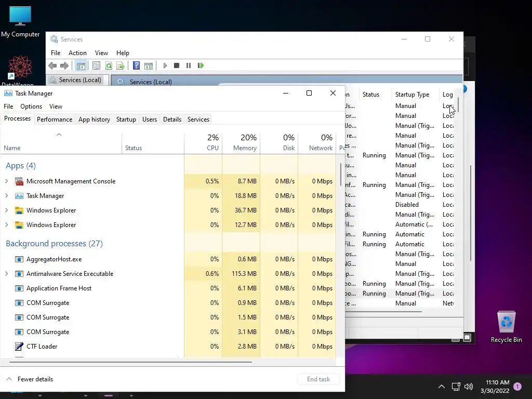Switch to the App history tab
The width and height of the screenshot is (532, 399).
pos(95,119)
